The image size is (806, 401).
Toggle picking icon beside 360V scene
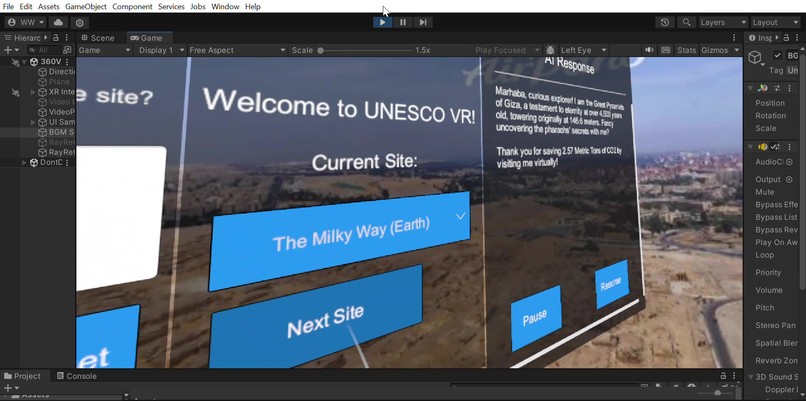click(15, 62)
